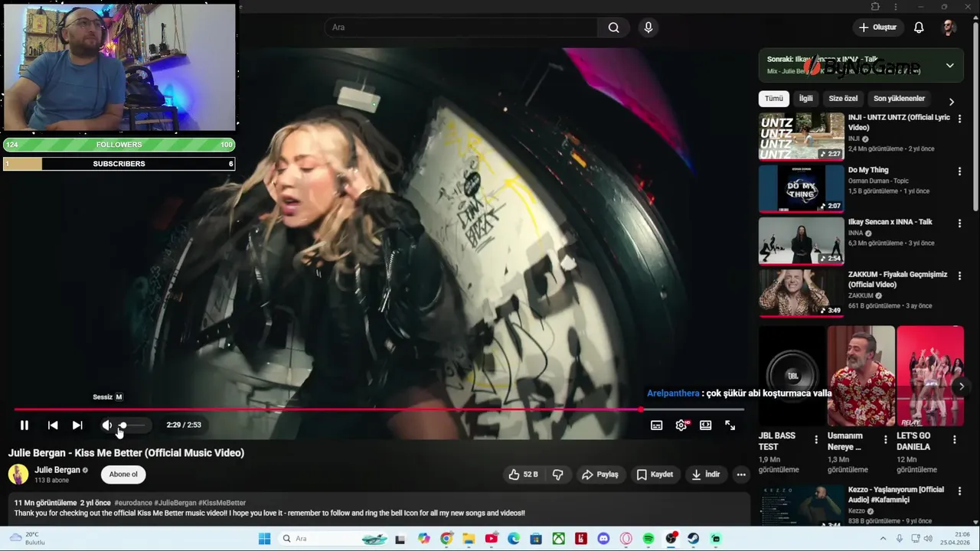This screenshot has width=980, height=551.
Task: Open options for Kezzo Yaşlanıyorum video
Action: 959,491
